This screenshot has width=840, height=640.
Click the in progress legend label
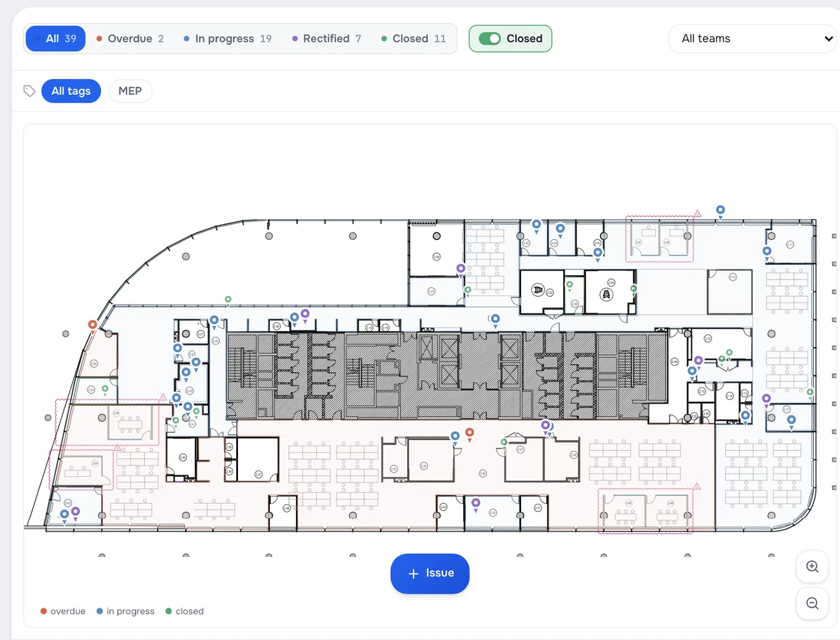coord(130,611)
